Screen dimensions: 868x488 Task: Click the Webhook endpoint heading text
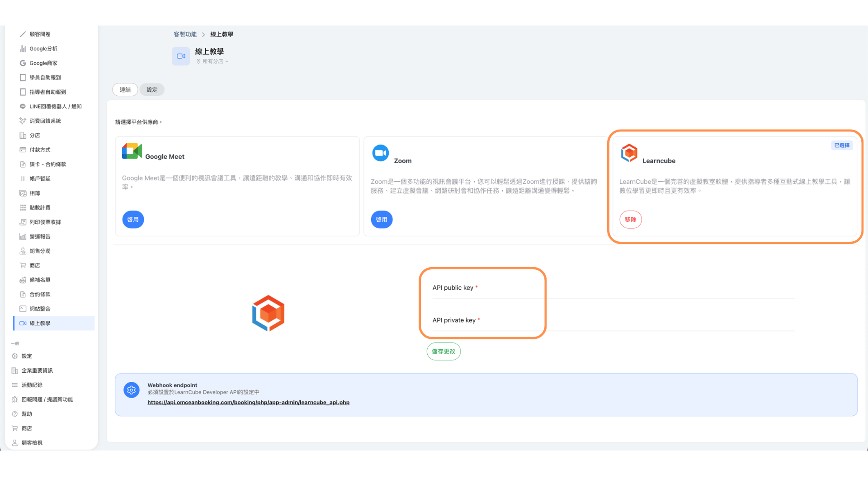tap(172, 385)
